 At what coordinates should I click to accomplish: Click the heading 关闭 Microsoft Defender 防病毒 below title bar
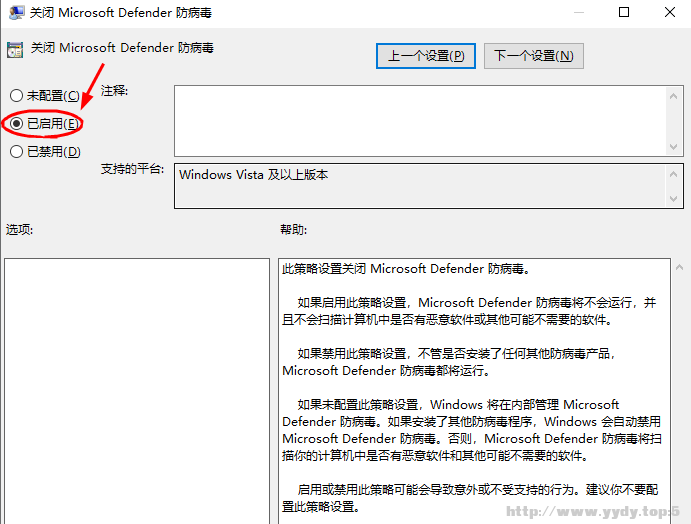tap(122, 48)
